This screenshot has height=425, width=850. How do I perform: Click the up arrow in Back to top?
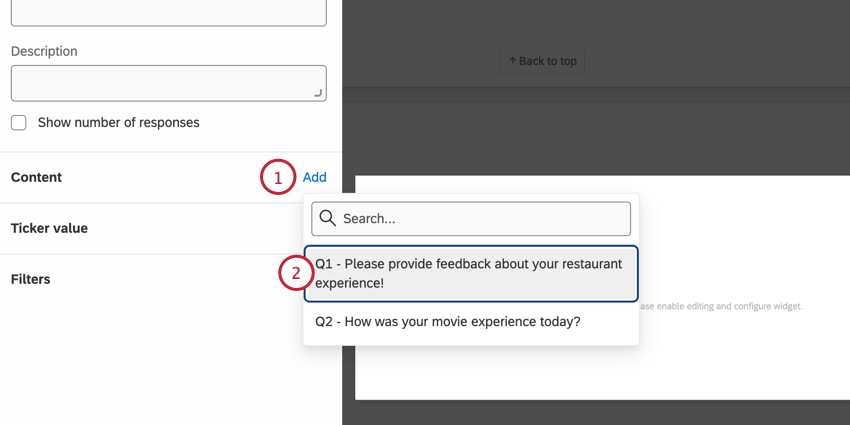tap(512, 61)
